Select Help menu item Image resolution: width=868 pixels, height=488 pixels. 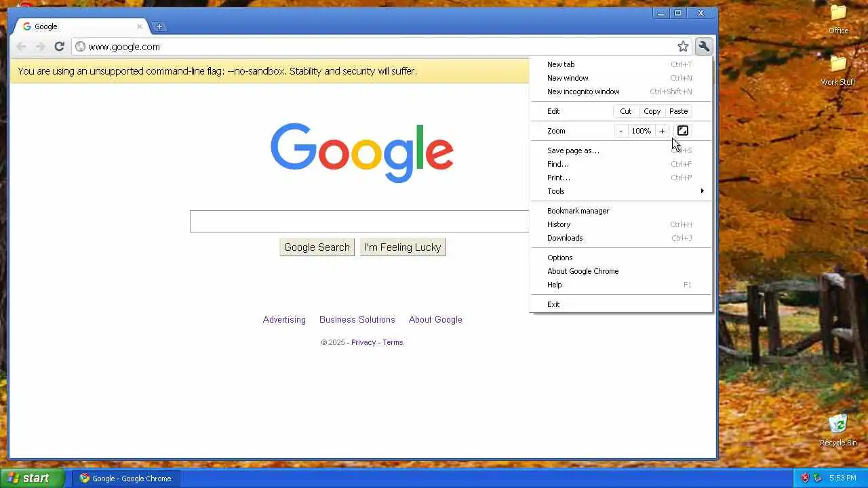pos(621,285)
